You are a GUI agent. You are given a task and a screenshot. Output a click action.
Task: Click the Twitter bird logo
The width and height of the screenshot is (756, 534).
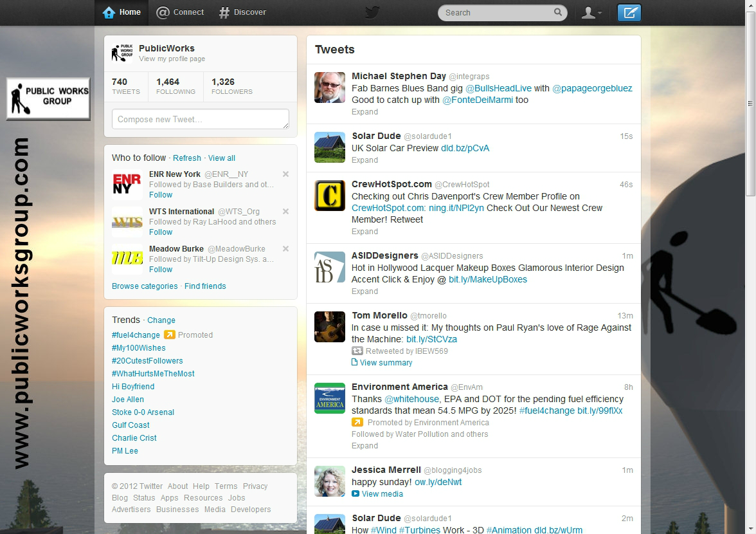tap(372, 12)
